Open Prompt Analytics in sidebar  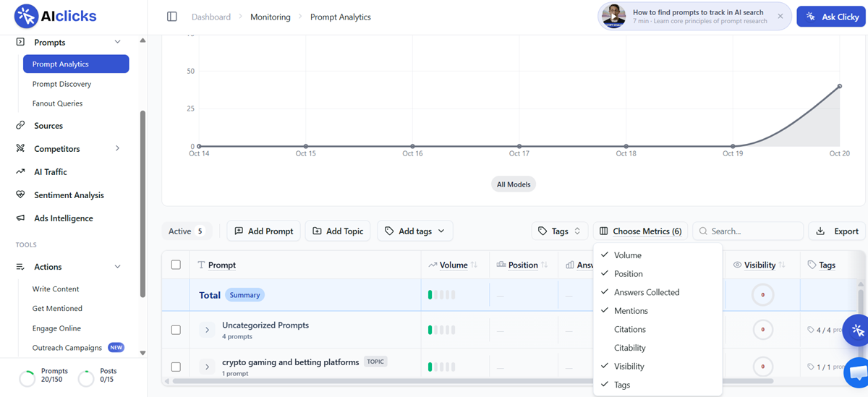(76, 64)
